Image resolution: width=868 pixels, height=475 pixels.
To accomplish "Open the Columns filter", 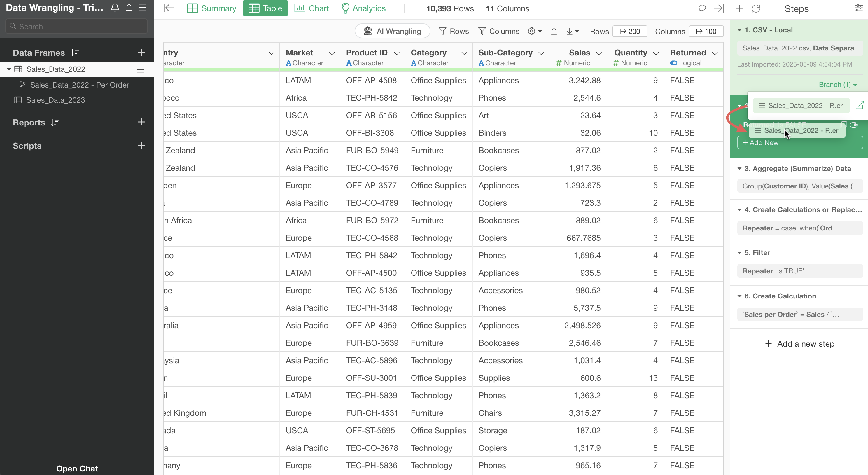I will (499, 31).
